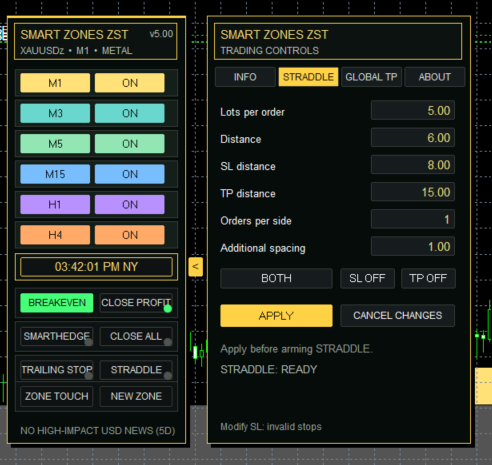Select the M3 timeframe button
Viewport: 492px width, 465px height.
coord(55,113)
